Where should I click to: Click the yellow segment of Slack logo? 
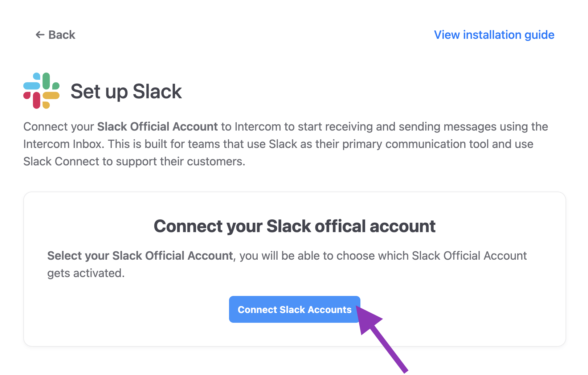click(51, 96)
